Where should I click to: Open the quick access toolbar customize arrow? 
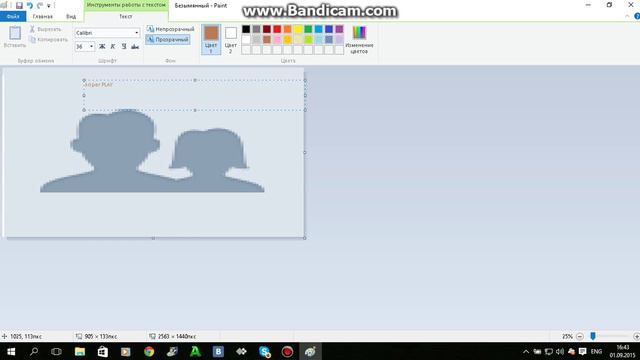click(x=49, y=6)
